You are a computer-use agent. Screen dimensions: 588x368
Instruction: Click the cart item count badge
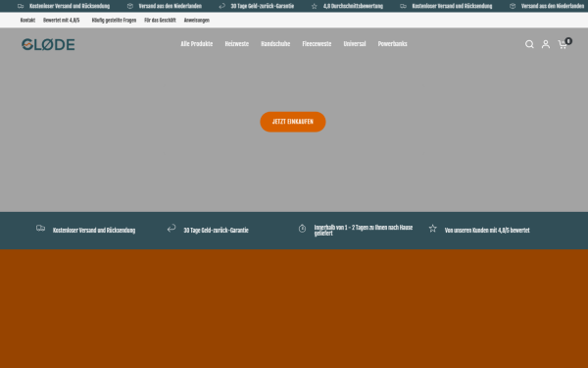pyautogui.click(x=568, y=41)
